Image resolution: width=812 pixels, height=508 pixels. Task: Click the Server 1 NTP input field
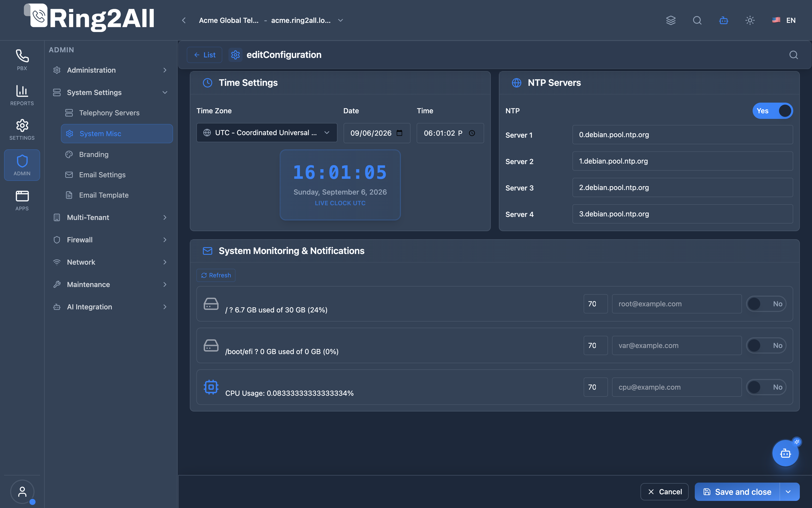(683, 135)
